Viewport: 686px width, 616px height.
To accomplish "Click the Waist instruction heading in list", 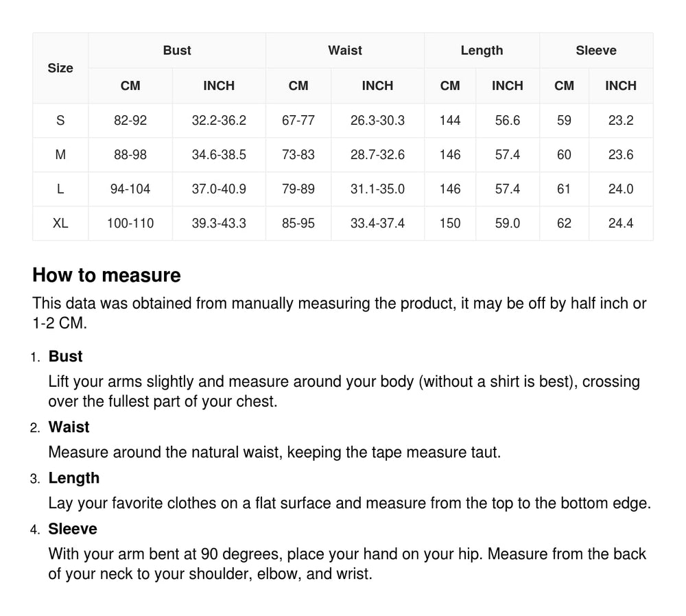I will (x=69, y=427).
